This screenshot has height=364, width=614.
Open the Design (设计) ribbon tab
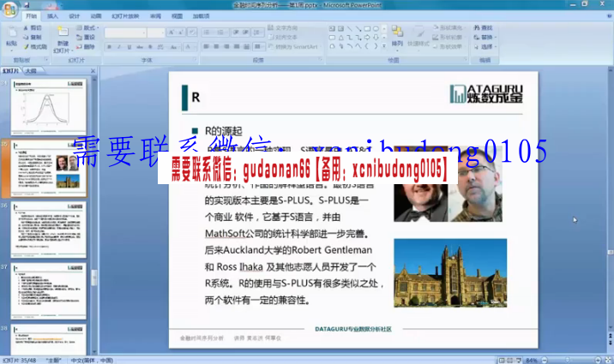tap(74, 16)
